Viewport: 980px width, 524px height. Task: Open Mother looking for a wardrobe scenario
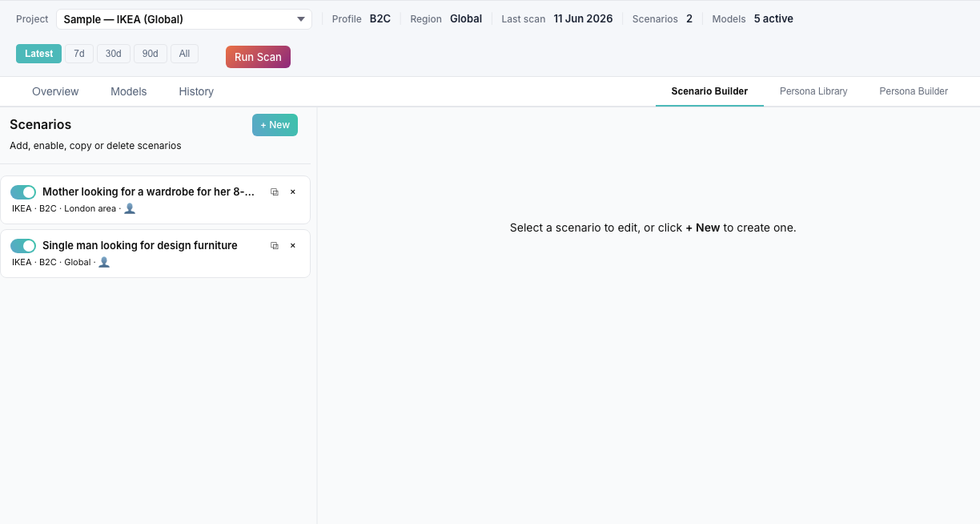coord(155,200)
